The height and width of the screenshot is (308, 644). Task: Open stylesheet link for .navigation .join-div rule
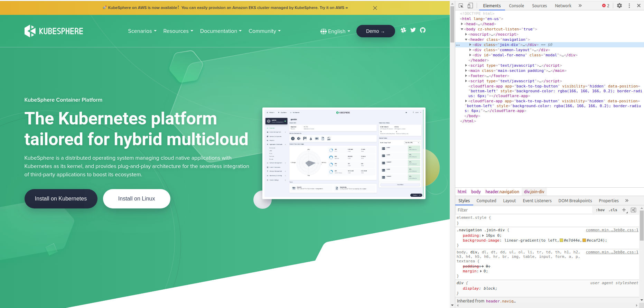point(612,230)
